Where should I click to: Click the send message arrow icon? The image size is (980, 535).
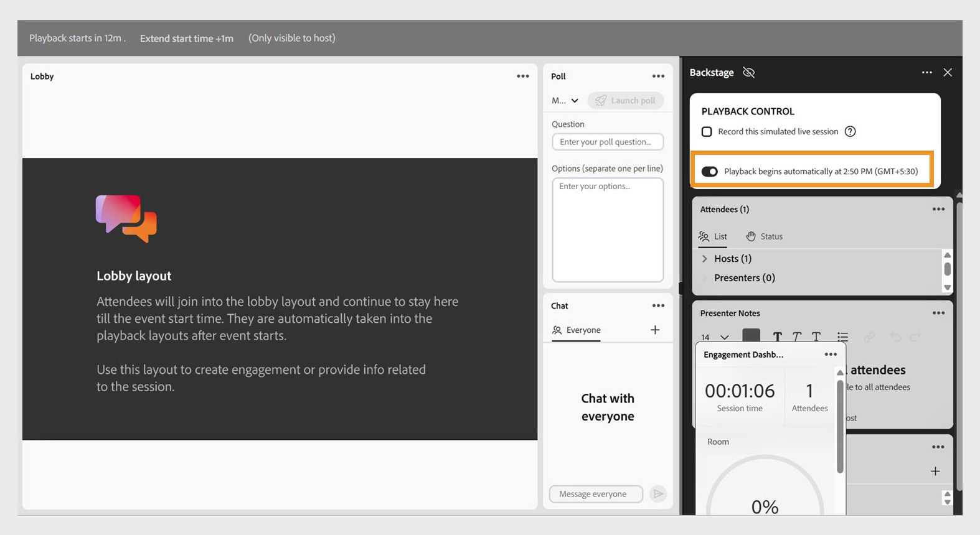click(657, 494)
